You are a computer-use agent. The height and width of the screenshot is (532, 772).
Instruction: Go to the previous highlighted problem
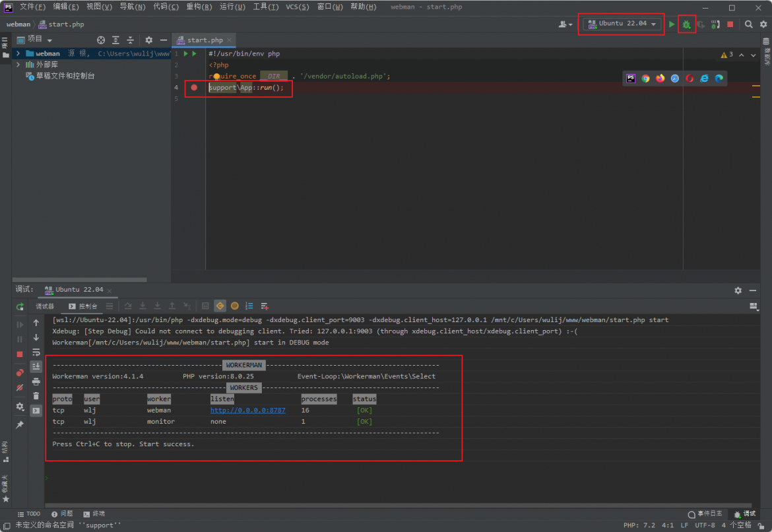[x=742, y=55]
